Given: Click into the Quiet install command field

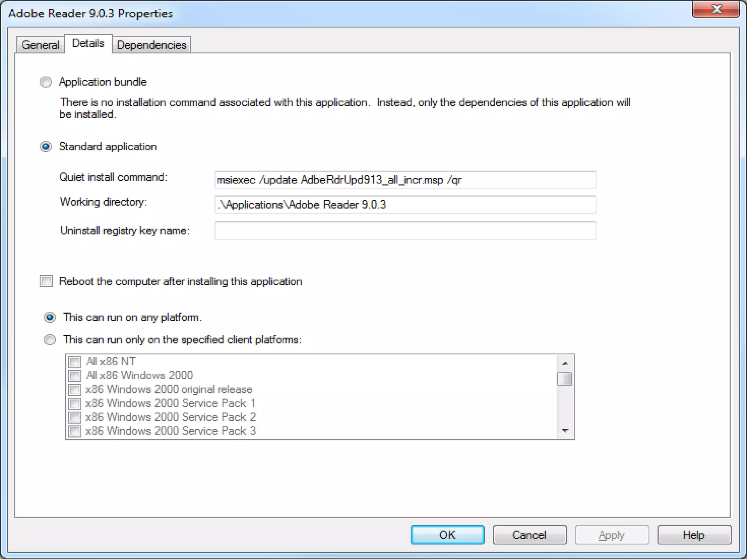Looking at the screenshot, I should coord(405,180).
